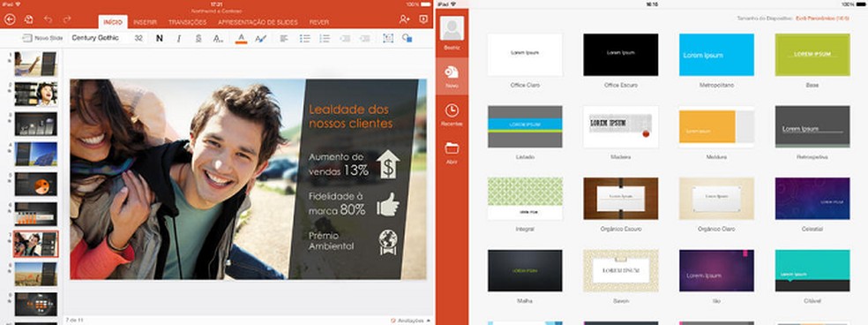The height and width of the screenshot is (325, 868).
Task: Open the text alignment options
Action: point(283,38)
